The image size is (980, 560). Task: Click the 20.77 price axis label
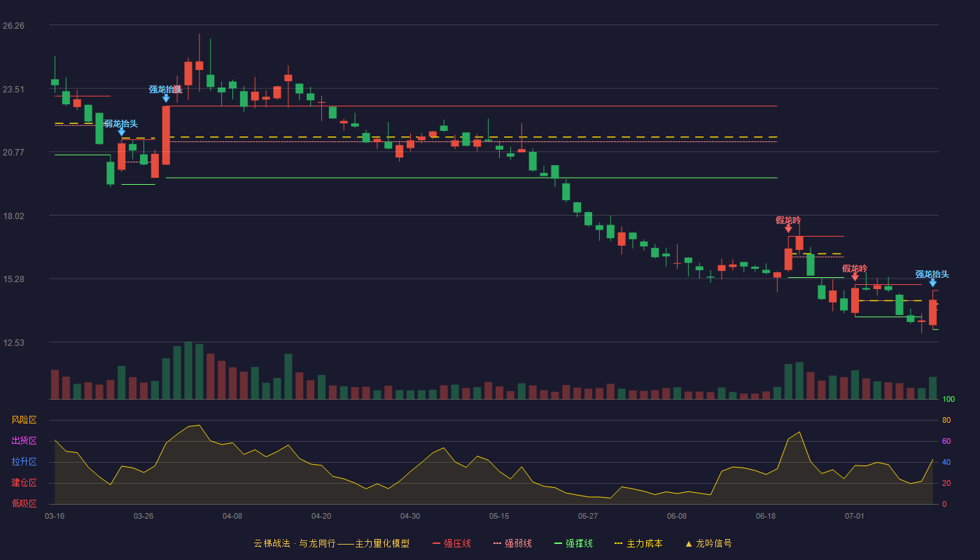click(x=13, y=153)
